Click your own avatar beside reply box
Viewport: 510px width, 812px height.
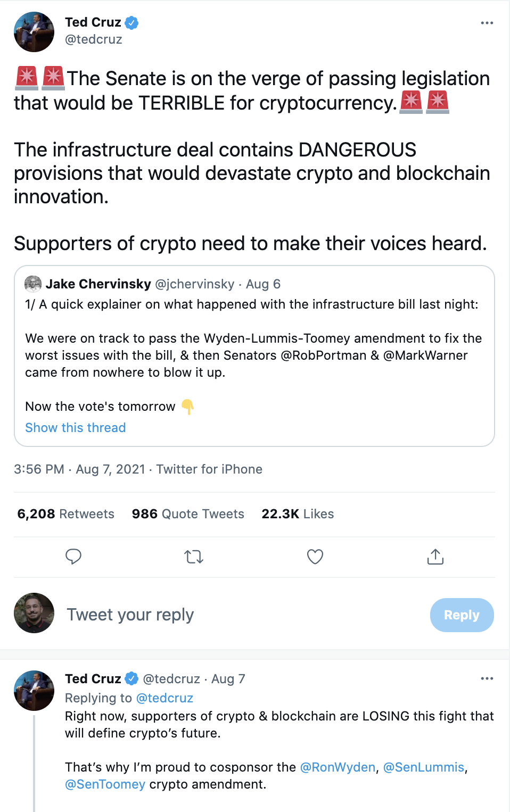(x=34, y=613)
